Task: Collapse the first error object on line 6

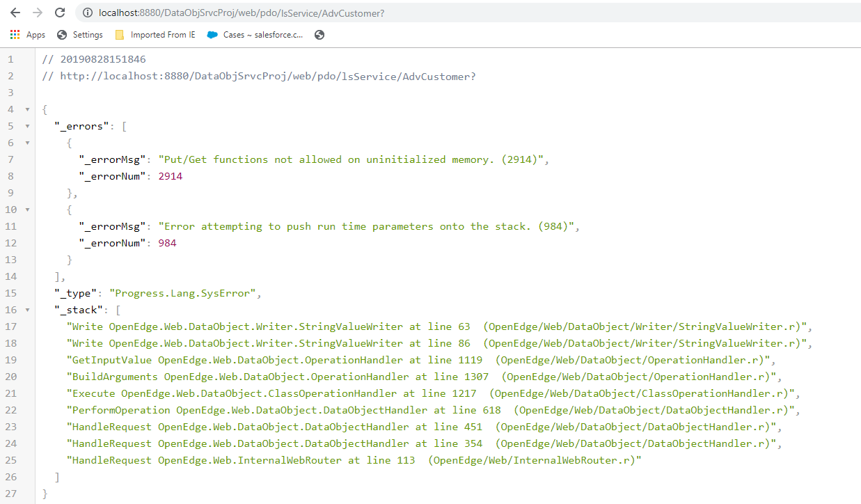Action: [27, 143]
